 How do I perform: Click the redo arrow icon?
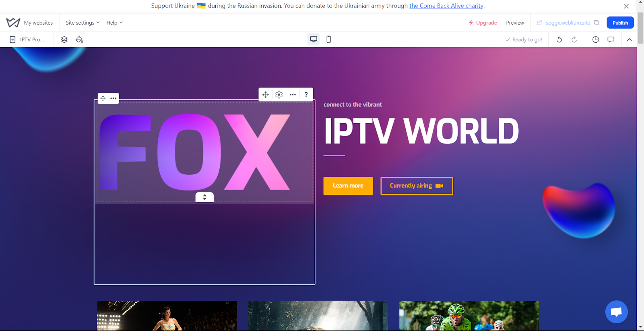pyautogui.click(x=574, y=39)
